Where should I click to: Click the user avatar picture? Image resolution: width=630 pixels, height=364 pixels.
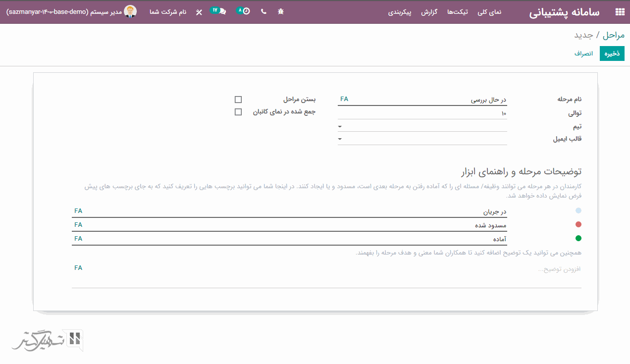[130, 11]
